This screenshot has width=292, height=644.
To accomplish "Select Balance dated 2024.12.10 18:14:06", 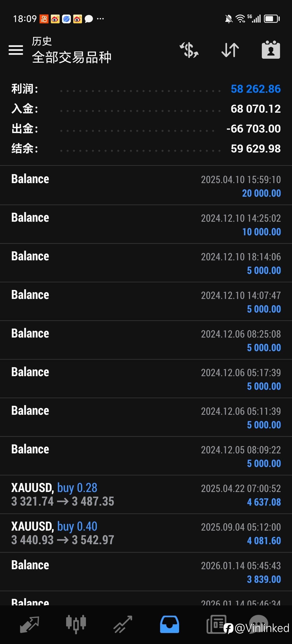I will [x=146, y=263].
